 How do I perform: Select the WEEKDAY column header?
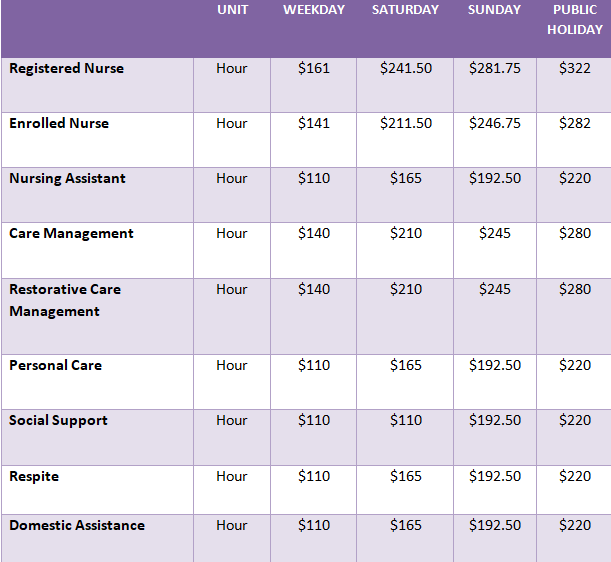314,10
